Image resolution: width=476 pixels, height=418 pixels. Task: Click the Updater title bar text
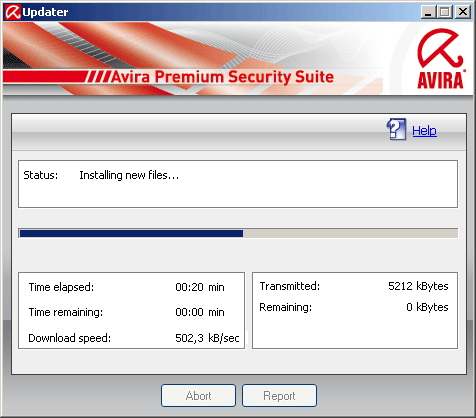click(45, 12)
